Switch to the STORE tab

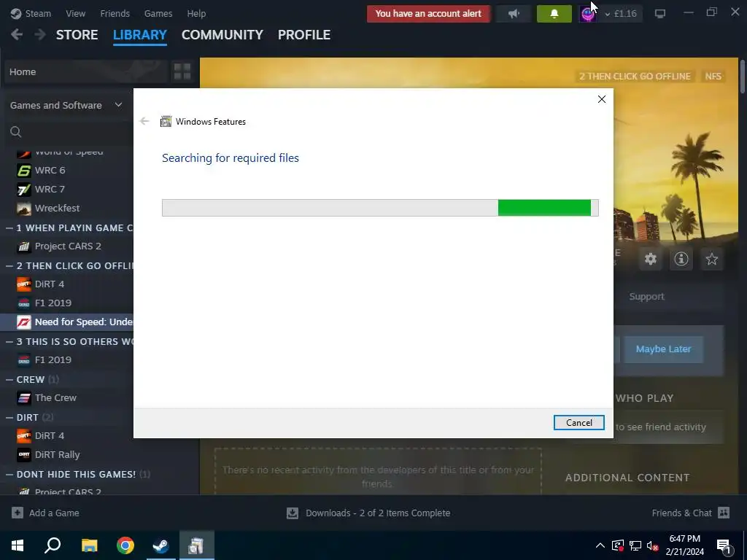point(77,35)
